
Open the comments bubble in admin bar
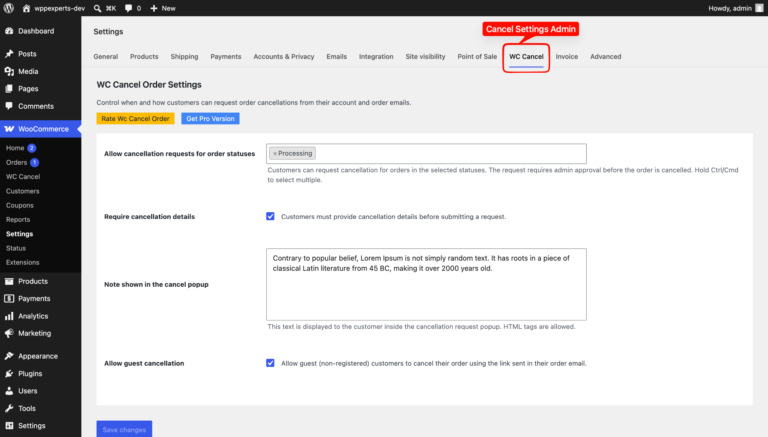(x=128, y=8)
